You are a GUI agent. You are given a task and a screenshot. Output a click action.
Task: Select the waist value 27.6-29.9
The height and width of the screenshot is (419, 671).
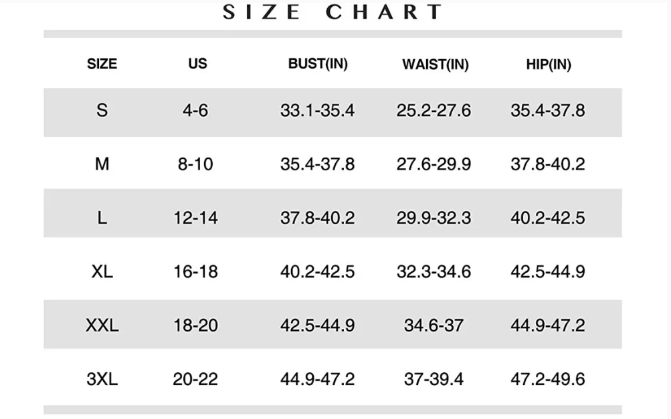(434, 164)
